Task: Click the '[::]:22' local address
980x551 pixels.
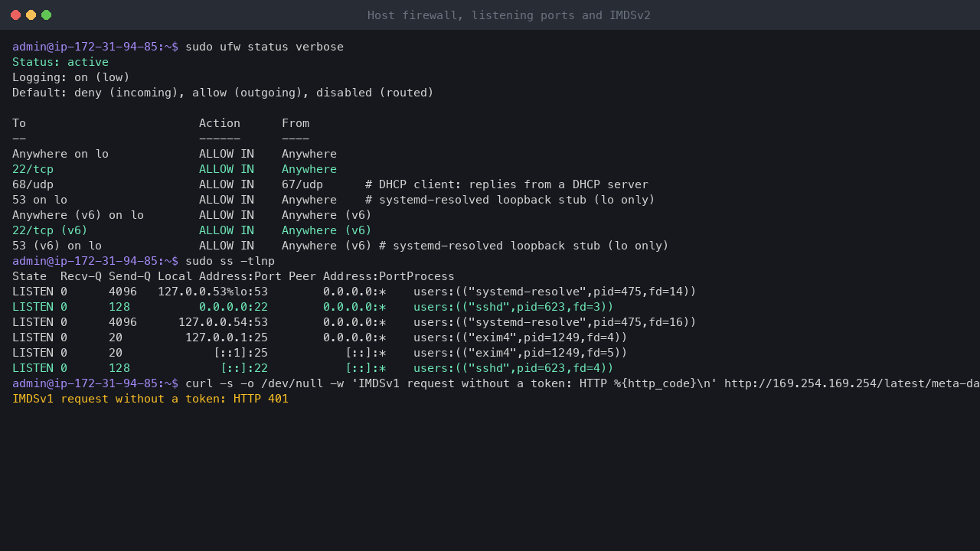Action: pyautogui.click(x=243, y=368)
